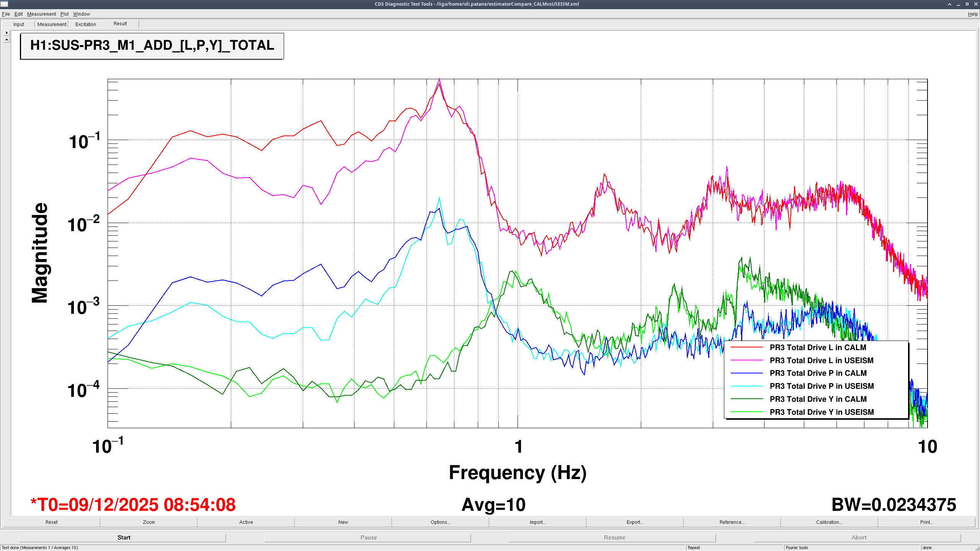Click the Calibration... button
Viewport: 980px width, 551px height.
[829, 522]
